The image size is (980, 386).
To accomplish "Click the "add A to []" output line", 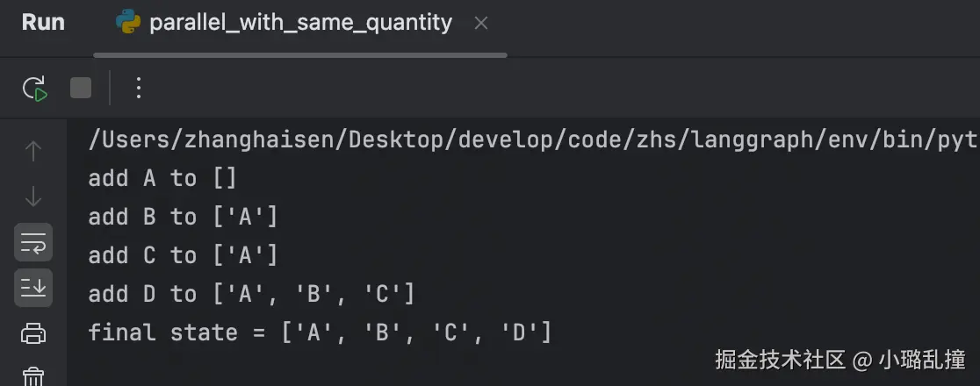I will [162, 179].
